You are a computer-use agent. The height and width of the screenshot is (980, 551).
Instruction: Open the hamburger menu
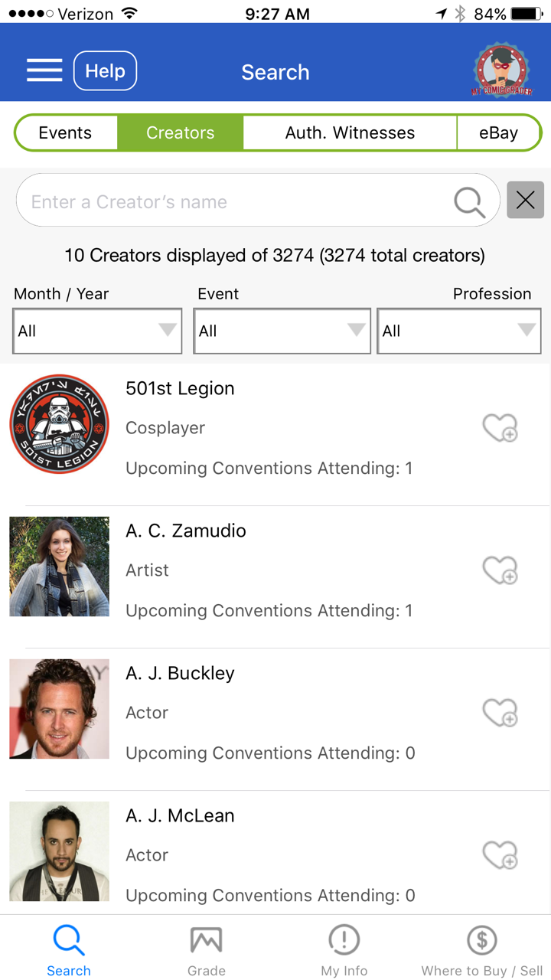click(x=44, y=71)
